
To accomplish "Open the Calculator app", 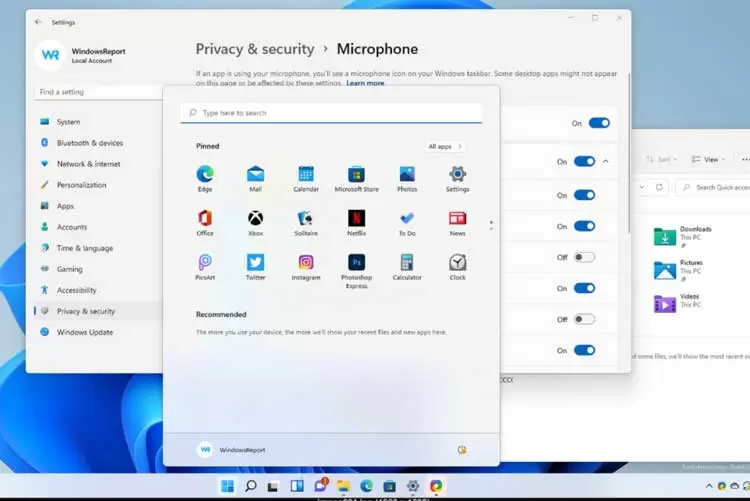I will click(407, 267).
